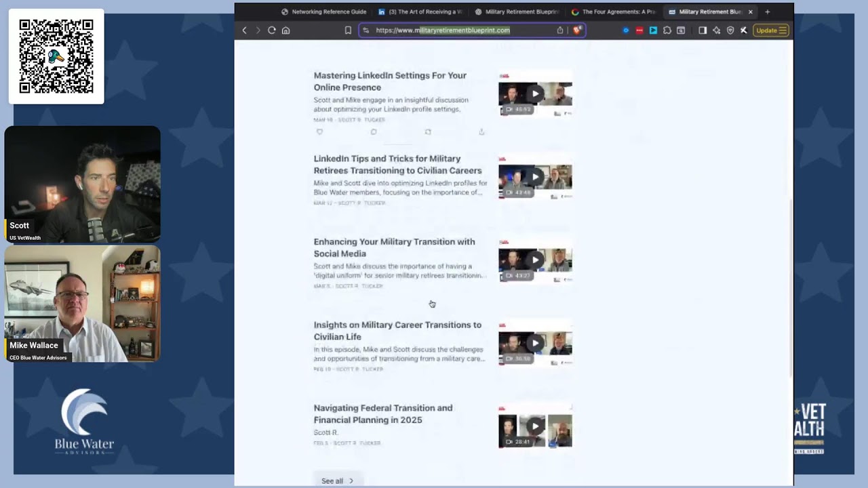Open LinkedIn Tips and Tricks for Military Retirees article
868x488 pixels.
[397, 165]
